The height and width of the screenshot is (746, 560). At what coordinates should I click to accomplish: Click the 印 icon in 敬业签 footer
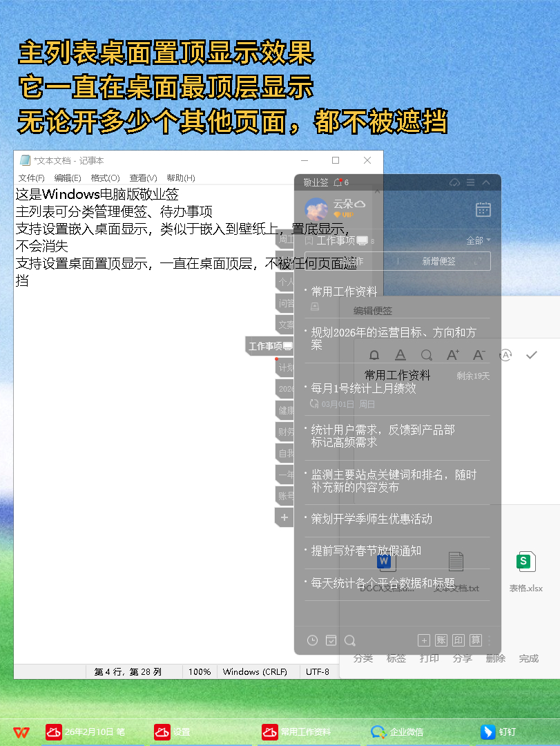pos(458,640)
